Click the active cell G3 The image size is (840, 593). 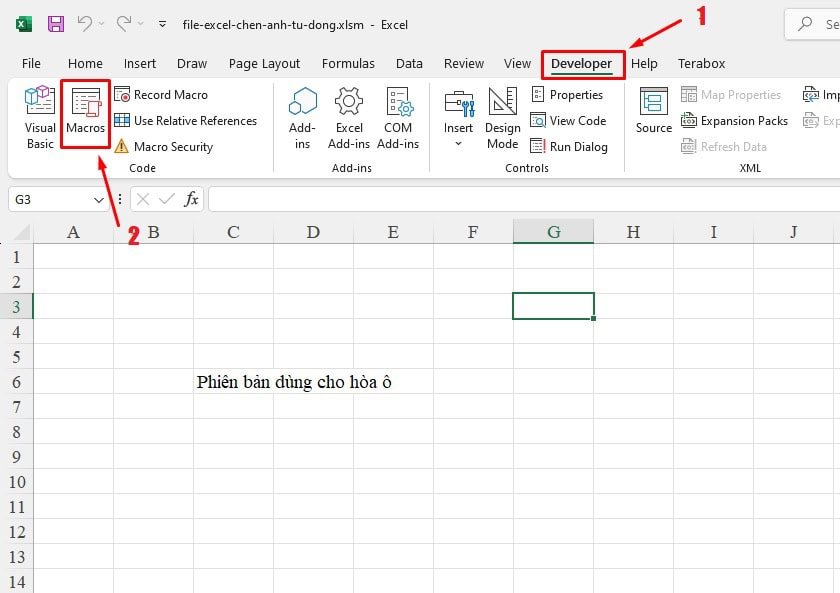pos(553,306)
